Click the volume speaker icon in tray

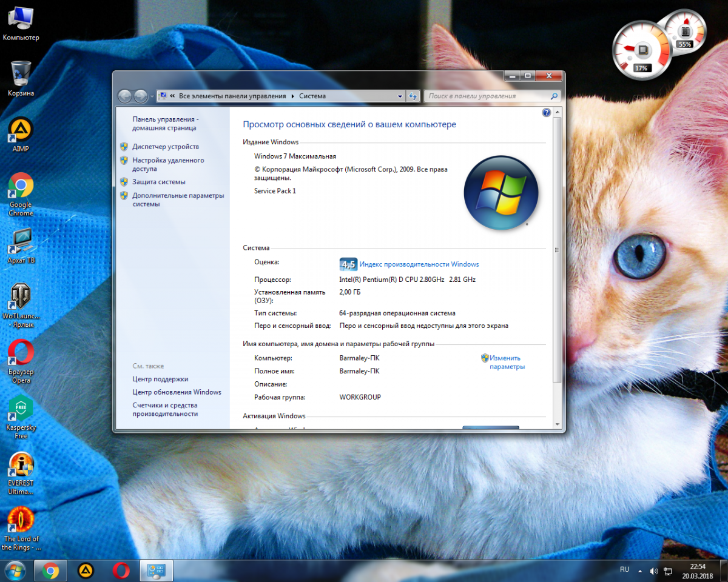(653, 570)
